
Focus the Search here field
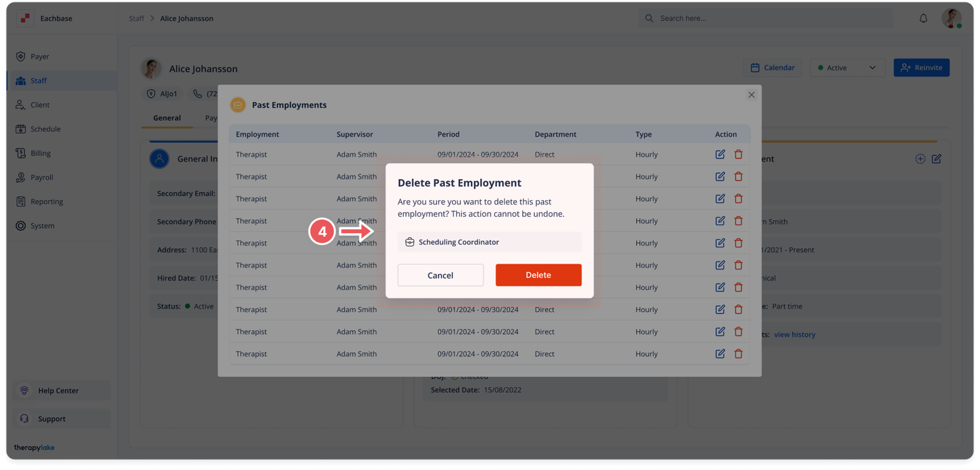coord(765,18)
